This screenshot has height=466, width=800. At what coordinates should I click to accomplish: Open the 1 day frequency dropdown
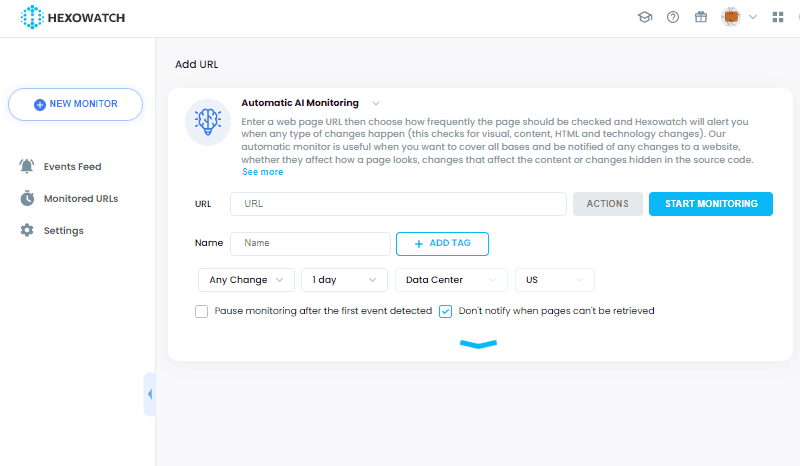[x=344, y=280]
